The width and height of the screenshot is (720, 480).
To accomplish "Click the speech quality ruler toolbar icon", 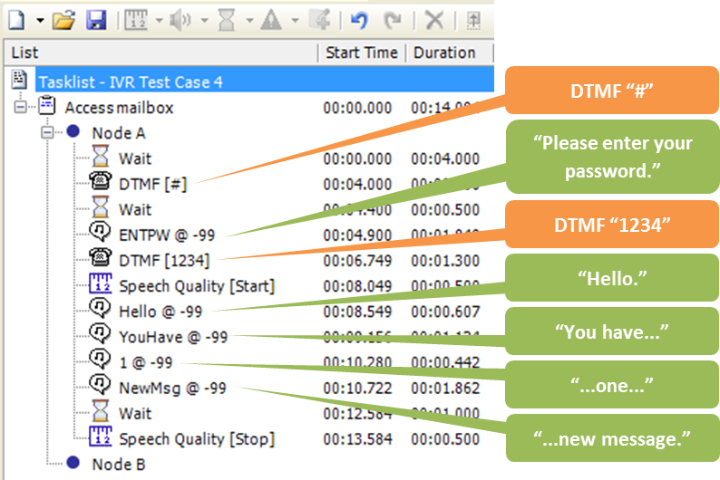I will (136, 19).
